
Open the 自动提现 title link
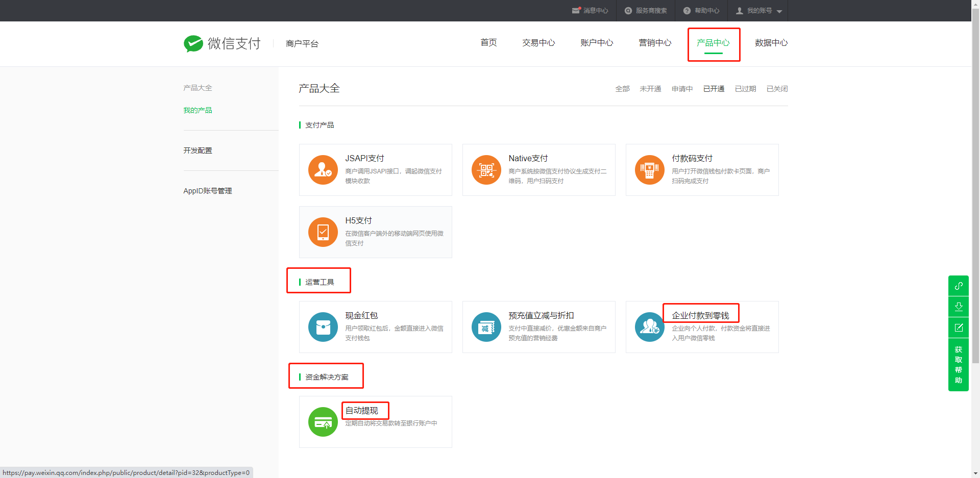[x=361, y=411]
